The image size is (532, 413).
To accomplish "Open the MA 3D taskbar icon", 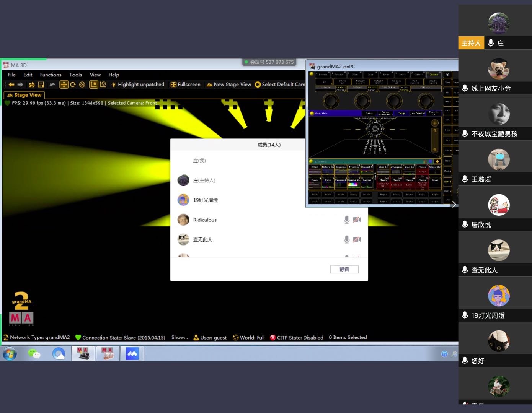I will pos(108,354).
